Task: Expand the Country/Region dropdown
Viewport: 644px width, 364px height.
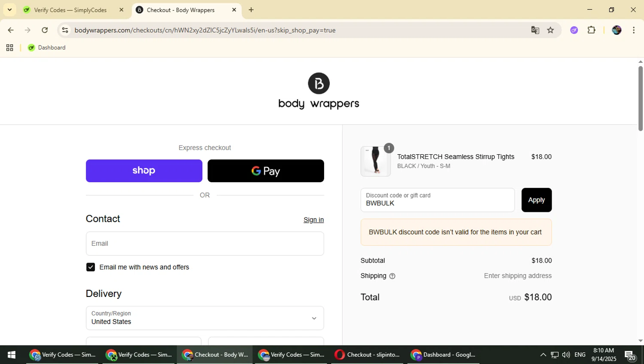Action: coord(205,318)
